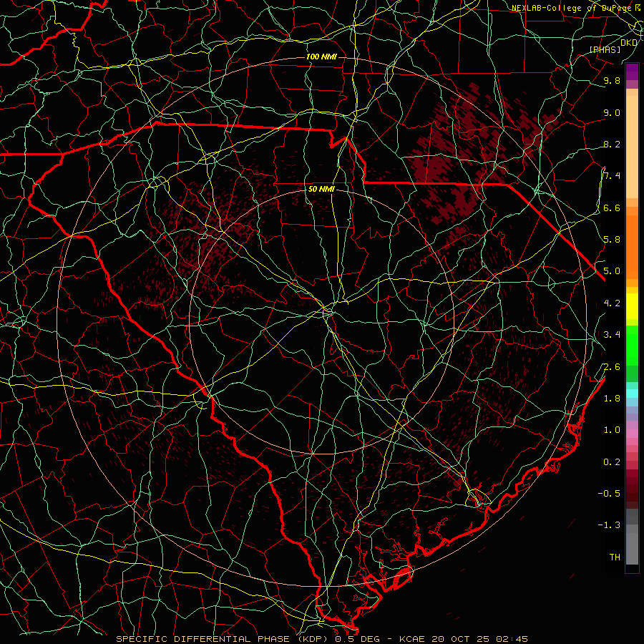Click the 9.8 value on the color scale

click(612, 80)
